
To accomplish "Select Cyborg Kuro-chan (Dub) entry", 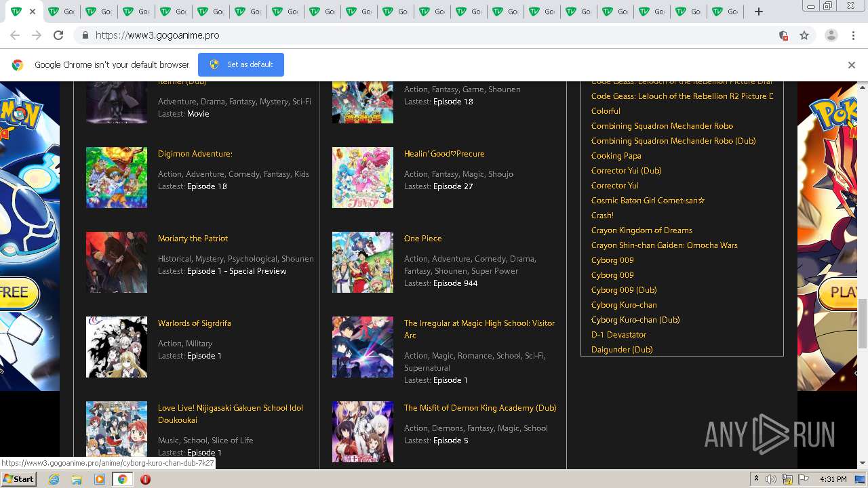I will [635, 320].
